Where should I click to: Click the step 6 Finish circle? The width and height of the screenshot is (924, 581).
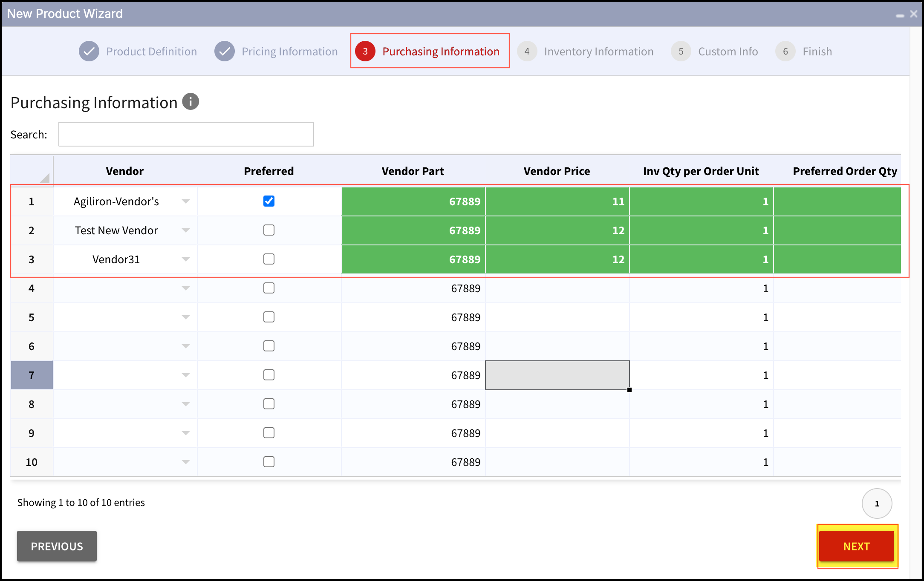click(785, 52)
